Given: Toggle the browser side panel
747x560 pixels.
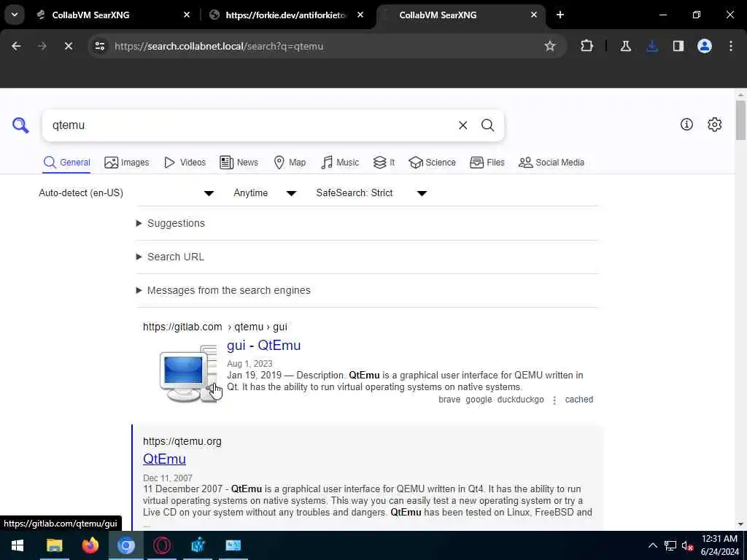Looking at the screenshot, I should pyautogui.click(x=678, y=46).
